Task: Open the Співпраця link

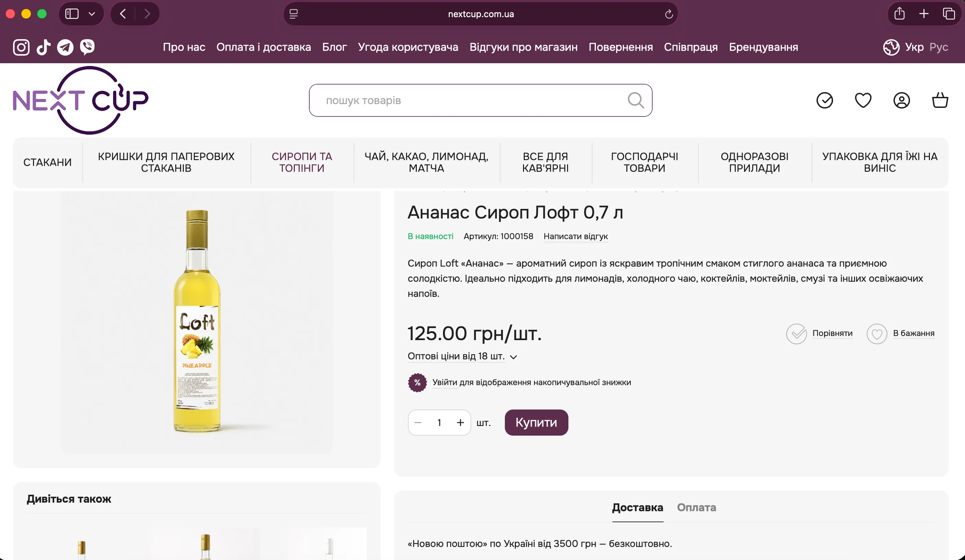Action: (690, 47)
